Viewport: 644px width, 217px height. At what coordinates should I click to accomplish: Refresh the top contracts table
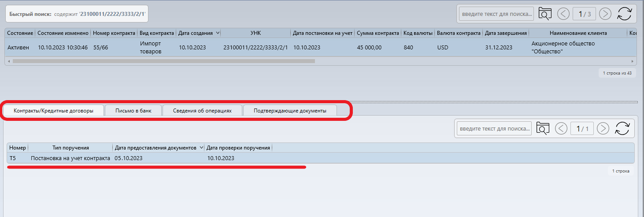click(x=625, y=14)
